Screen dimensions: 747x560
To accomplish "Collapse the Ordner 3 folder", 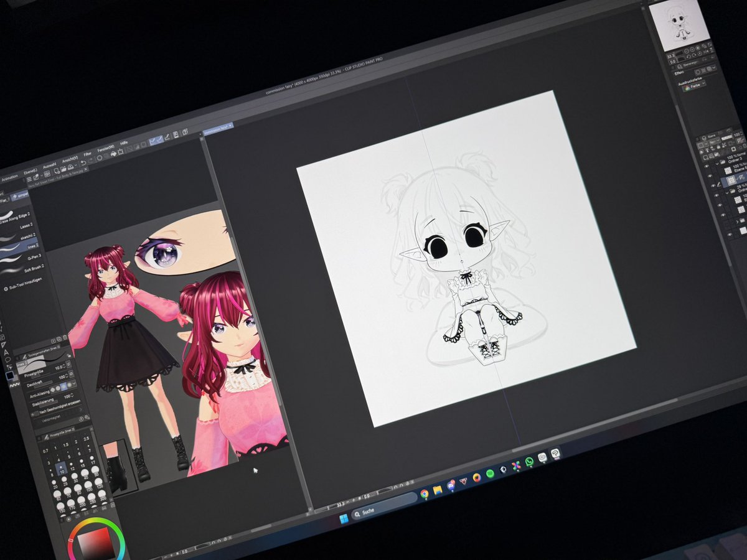I will coord(716,163).
